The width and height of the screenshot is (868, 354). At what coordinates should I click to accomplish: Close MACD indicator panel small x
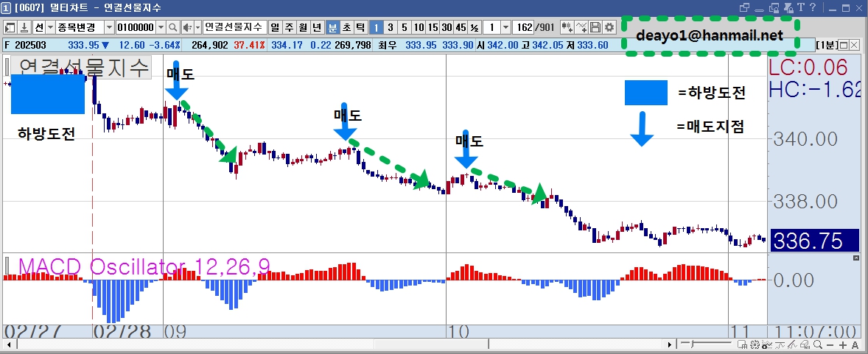(x=855, y=258)
